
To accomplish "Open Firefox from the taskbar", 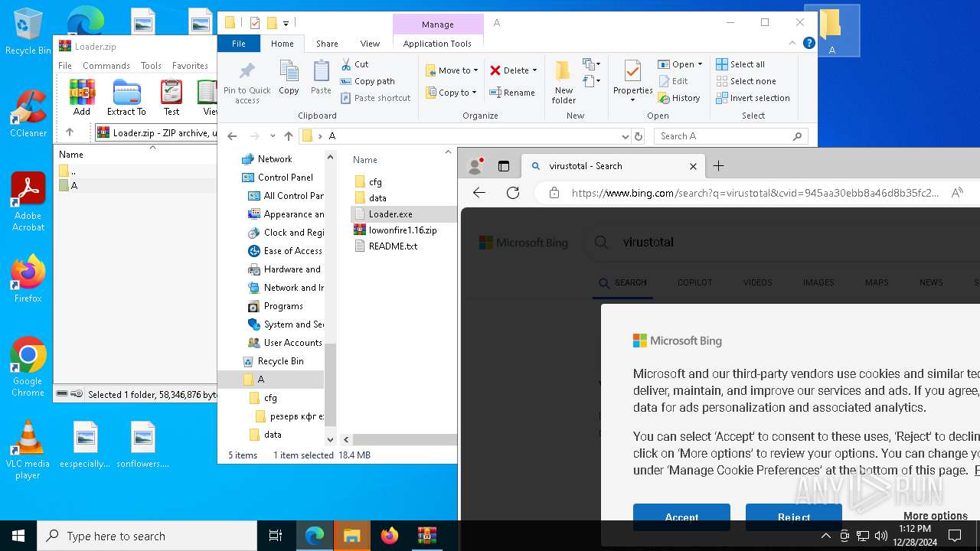I will 389,536.
